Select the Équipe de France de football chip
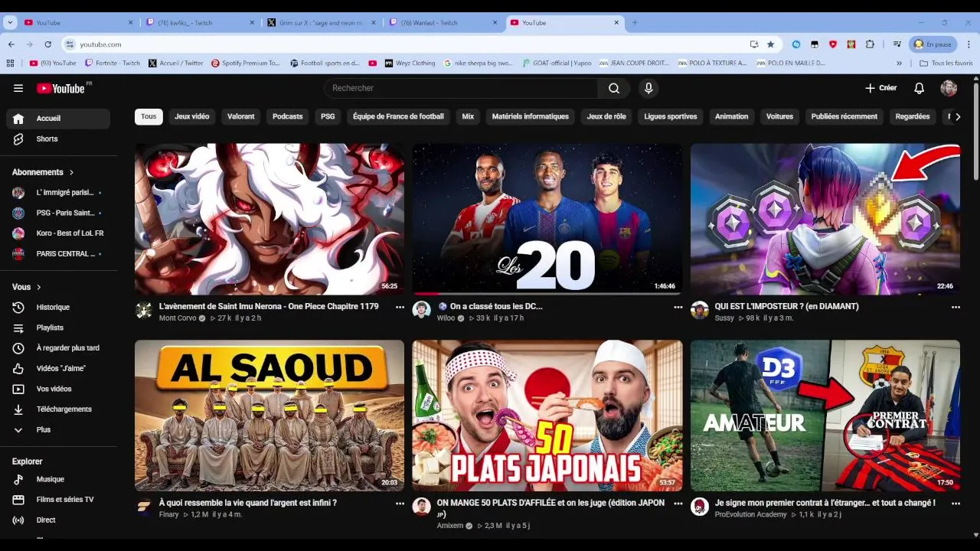The height and width of the screenshot is (551, 980). [x=398, y=116]
